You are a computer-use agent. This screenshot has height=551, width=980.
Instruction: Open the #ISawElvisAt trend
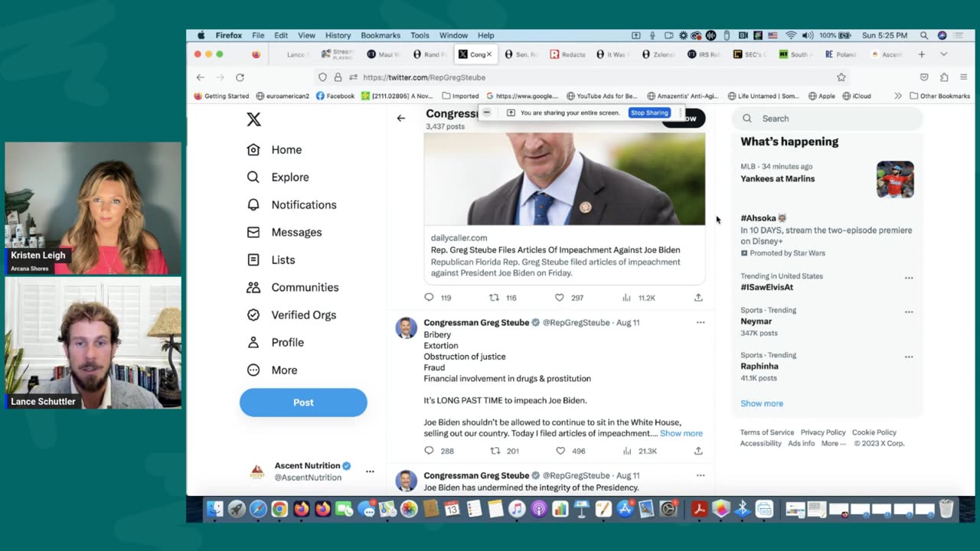coord(766,287)
